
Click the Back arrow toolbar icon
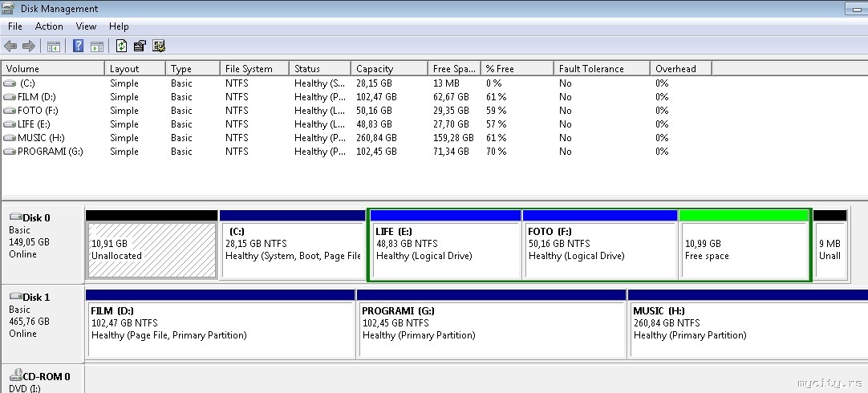[10, 46]
